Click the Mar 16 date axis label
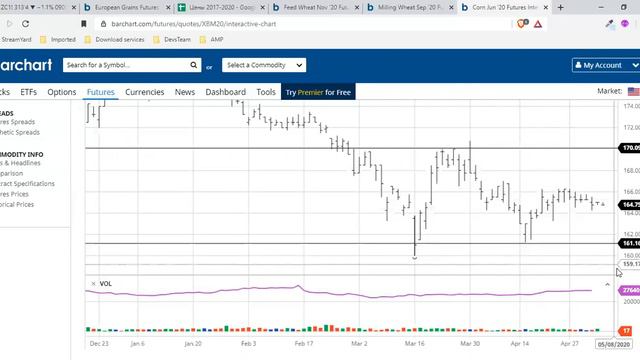This screenshot has height=360, width=640. [415, 344]
